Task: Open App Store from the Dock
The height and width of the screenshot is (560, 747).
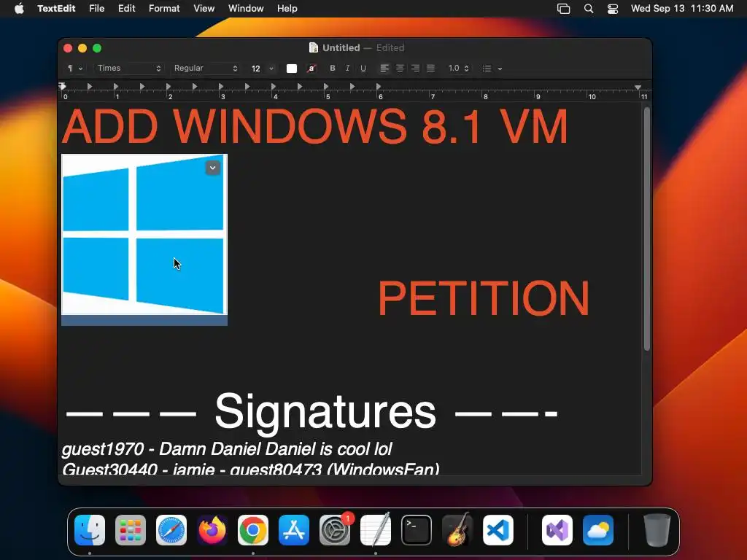Action: pyautogui.click(x=294, y=530)
